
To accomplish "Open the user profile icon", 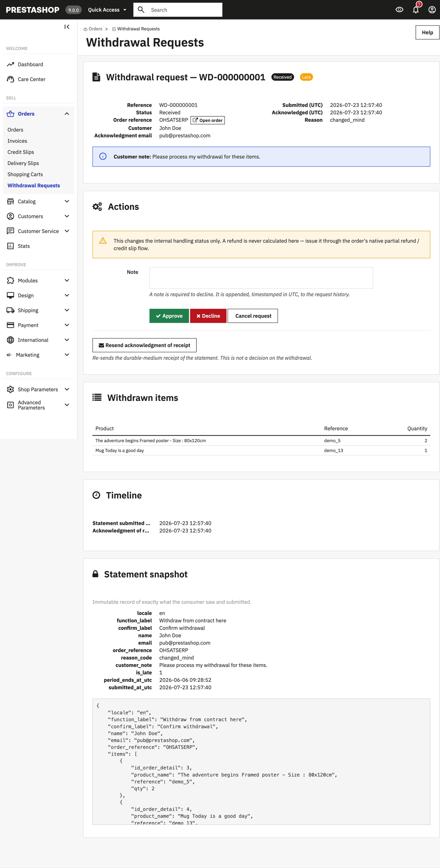I will pos(432,10).
